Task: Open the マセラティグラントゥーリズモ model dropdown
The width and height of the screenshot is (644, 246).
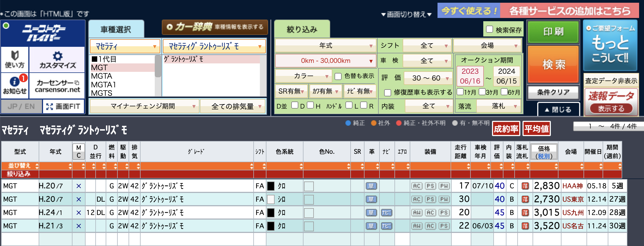Action: (214, 46)
